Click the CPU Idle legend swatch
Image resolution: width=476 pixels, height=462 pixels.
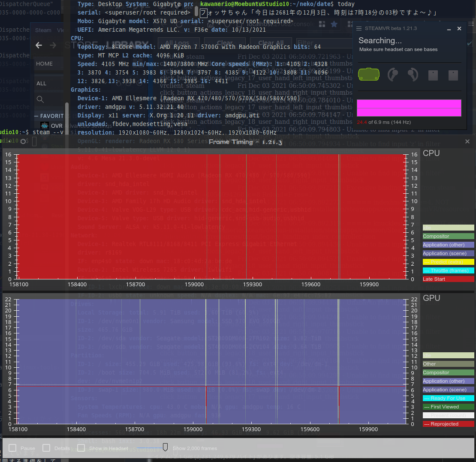point(449,228)
